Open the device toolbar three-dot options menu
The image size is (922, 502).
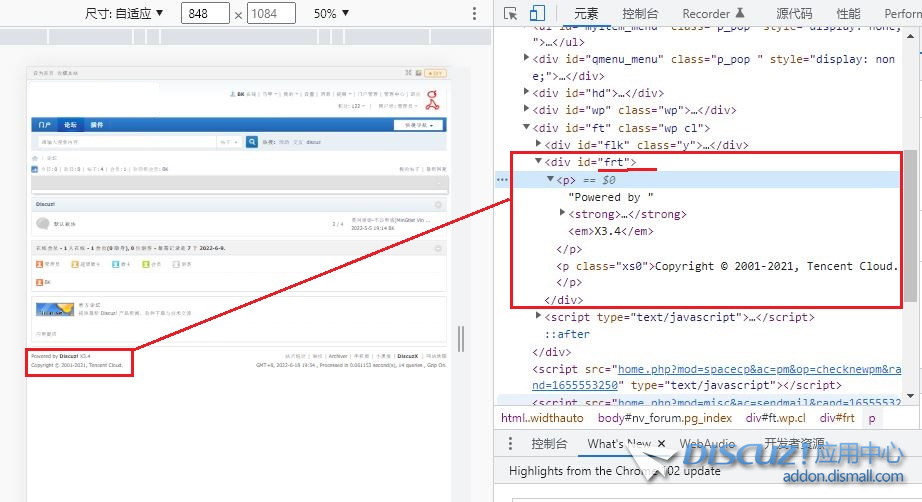click(x=474, y=14)
